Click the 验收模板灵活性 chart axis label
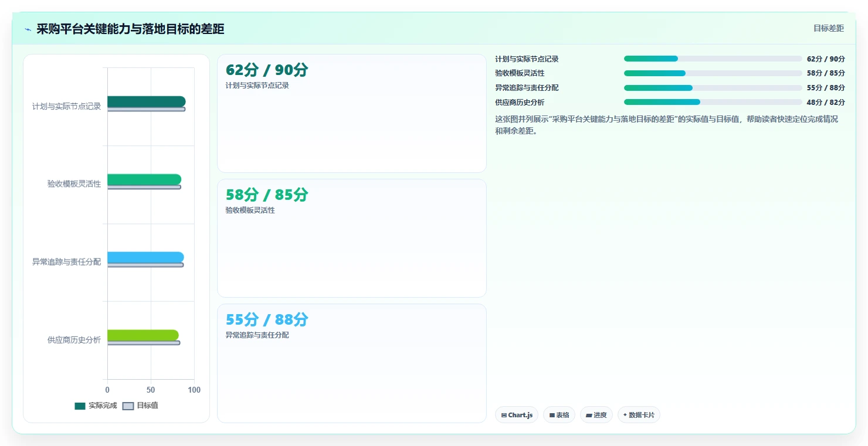The height and width of the screenshot is (446, 868). [74, 184]
